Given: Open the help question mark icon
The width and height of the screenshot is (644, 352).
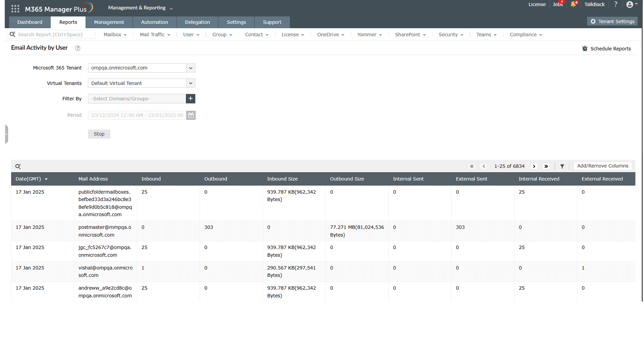Looking at the screenshot, I should [615, 4].
